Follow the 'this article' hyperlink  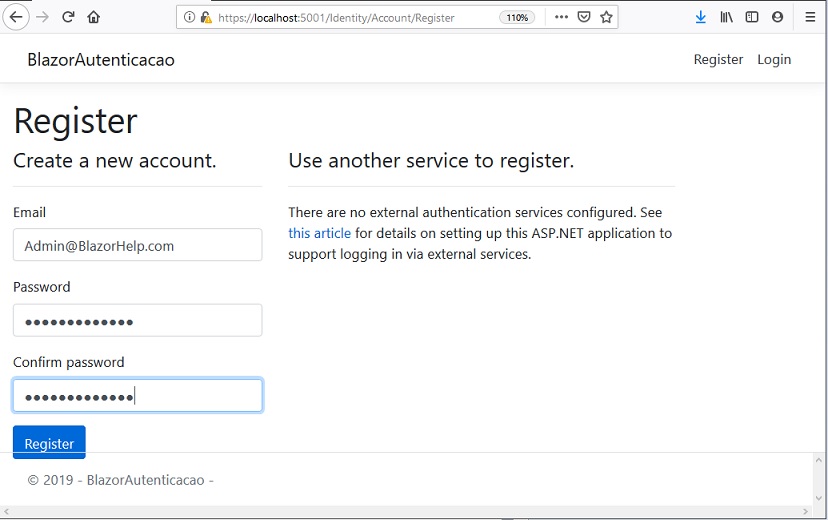coord(319,233)
